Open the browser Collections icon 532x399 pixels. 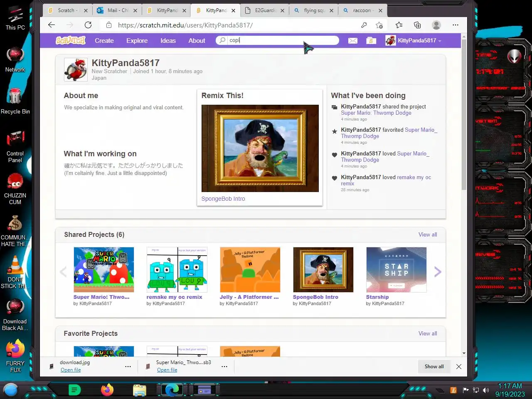tap(417, 25)
